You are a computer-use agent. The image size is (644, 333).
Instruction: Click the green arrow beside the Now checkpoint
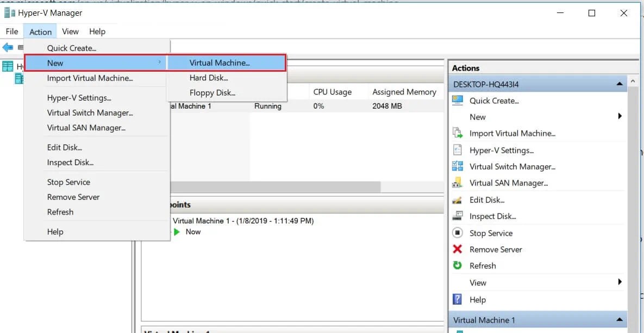tap(178, 231)
